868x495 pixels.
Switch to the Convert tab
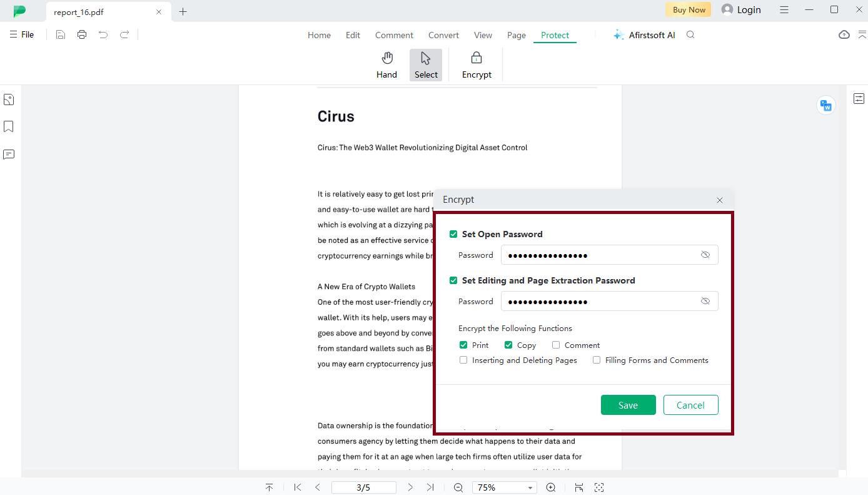tap(443, 35)
